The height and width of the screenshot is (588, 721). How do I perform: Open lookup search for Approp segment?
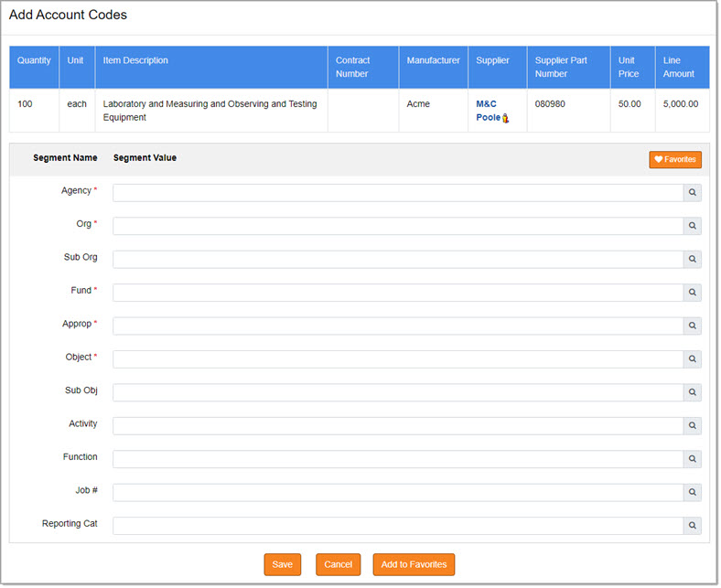tap(692, 326)
